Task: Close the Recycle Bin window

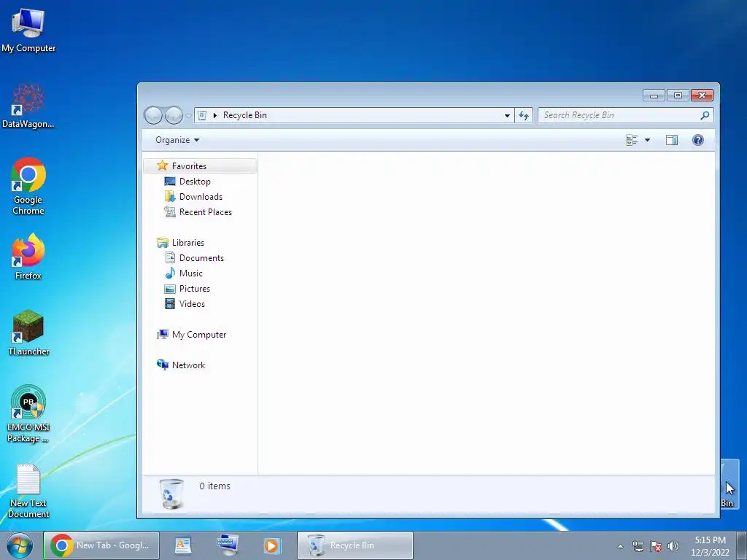Action: click(702, 96)
